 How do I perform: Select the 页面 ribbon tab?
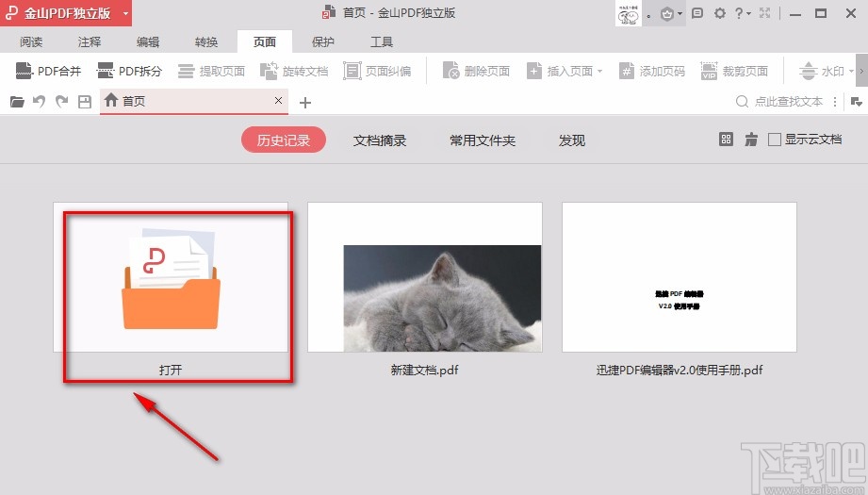[265, 41]
